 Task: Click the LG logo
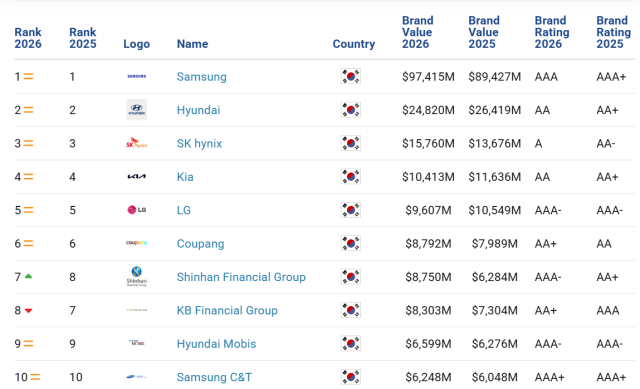137,210
